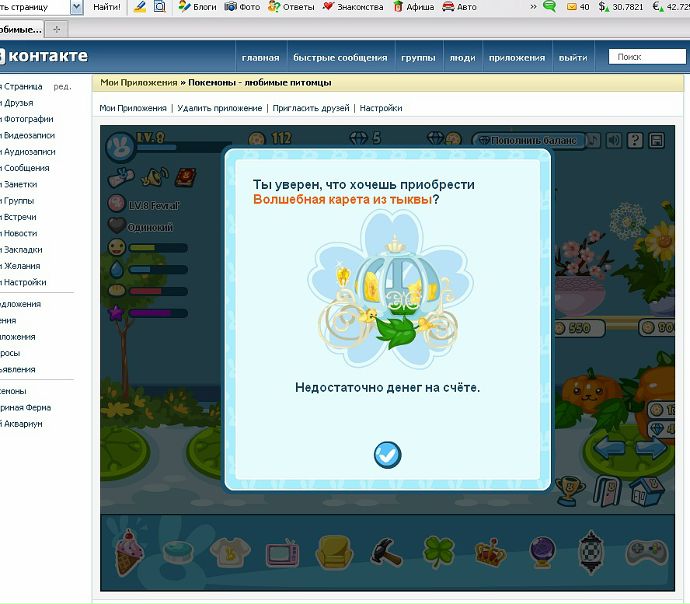Click the hammer tool icon
The width and height of the screenshot is (690, 604).
click(x=386, y=551)
